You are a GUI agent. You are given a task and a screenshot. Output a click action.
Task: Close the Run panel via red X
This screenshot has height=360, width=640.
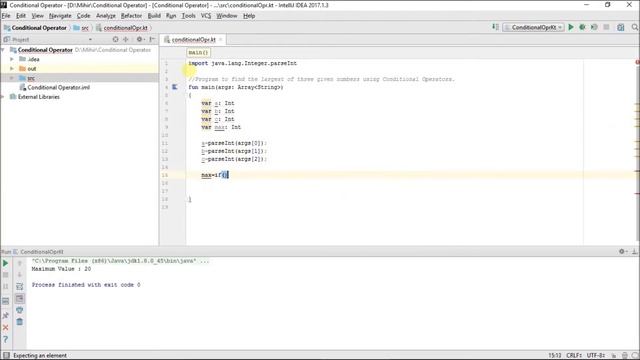[5, 327]
